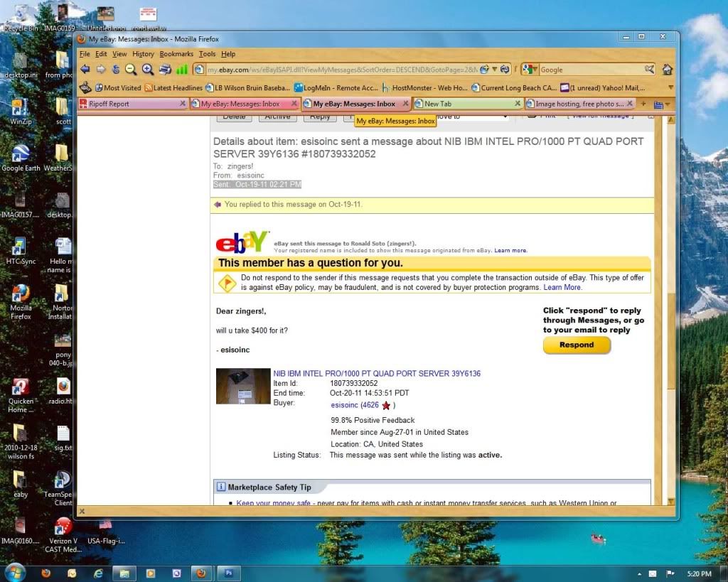Open address bar history dropdown arrow
728x582 pixels.
pos(495,70)
